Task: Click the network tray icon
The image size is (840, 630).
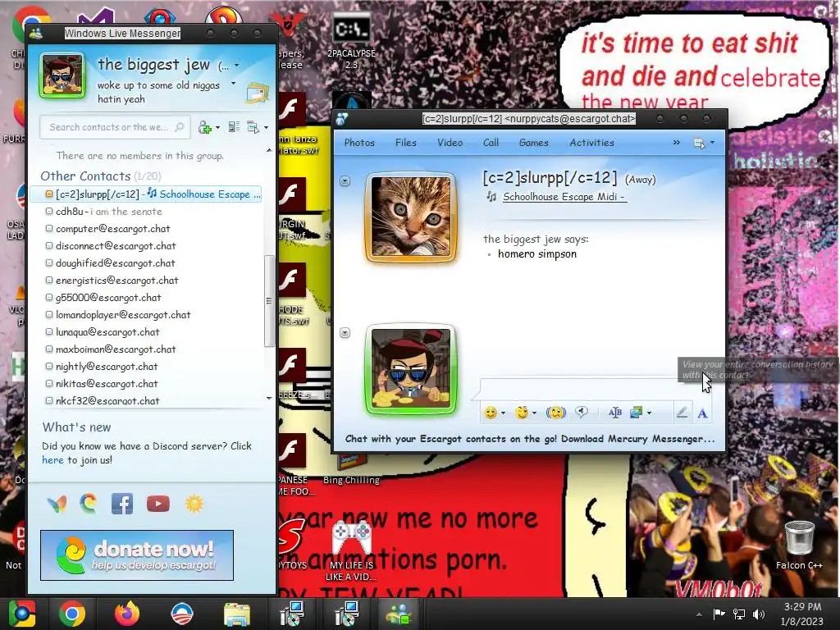Action: [x=739, y=614]
